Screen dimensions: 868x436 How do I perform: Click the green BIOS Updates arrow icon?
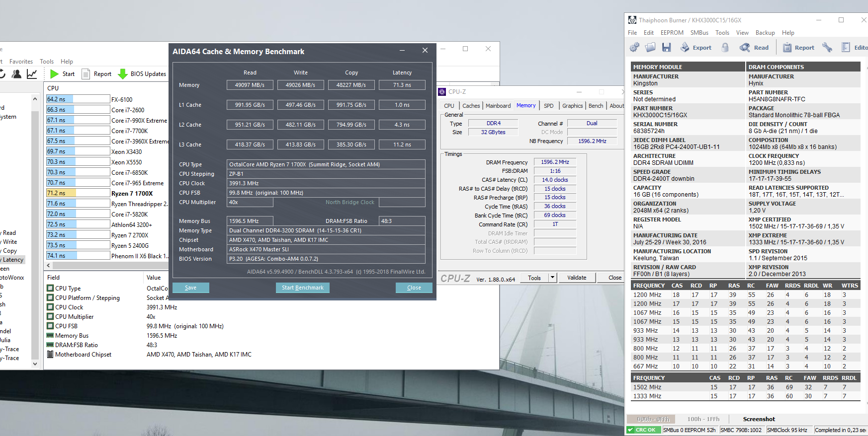123,74
